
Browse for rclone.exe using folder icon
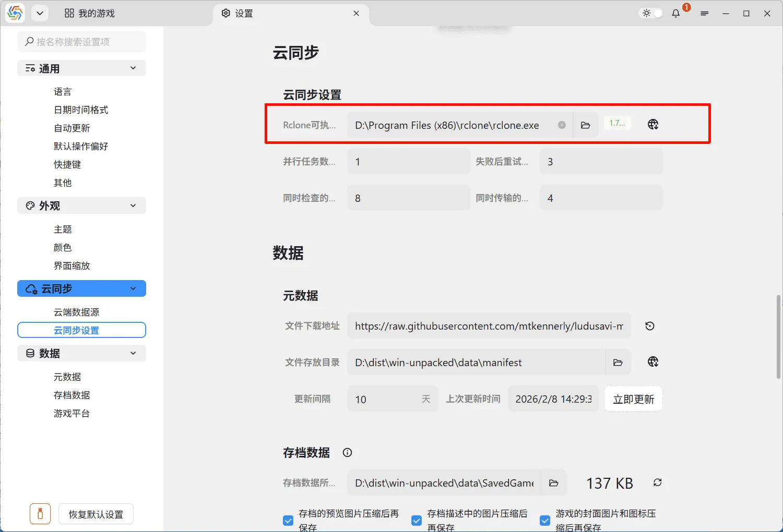pyautogui.click(x=586, y=125)
